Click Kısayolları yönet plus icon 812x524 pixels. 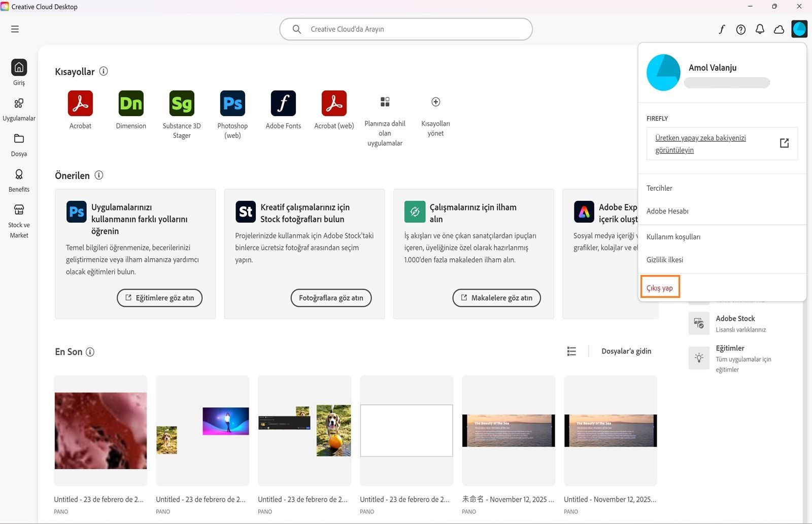click(435, 102)
